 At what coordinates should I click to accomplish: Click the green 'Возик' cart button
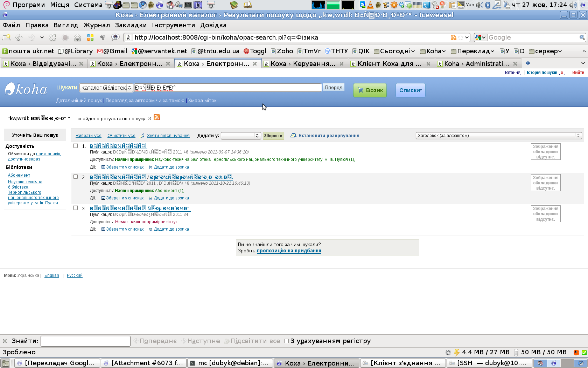tap(370, 90)
